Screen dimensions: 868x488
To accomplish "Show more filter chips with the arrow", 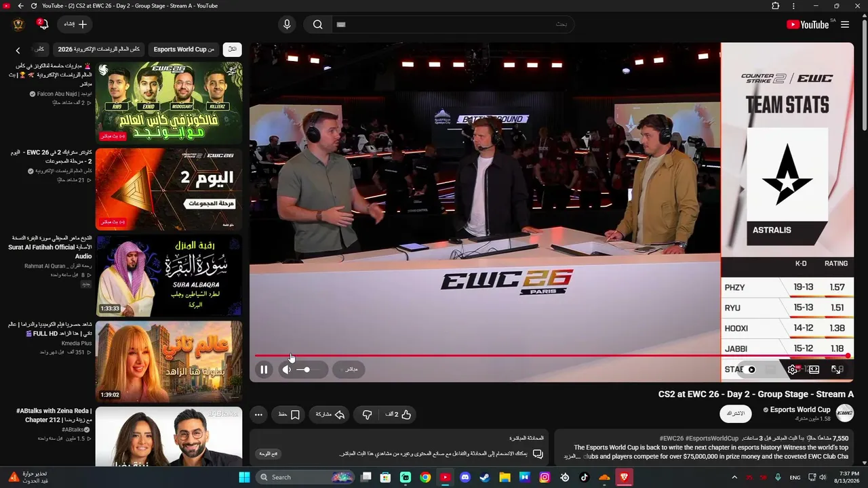I will point(18,50).
